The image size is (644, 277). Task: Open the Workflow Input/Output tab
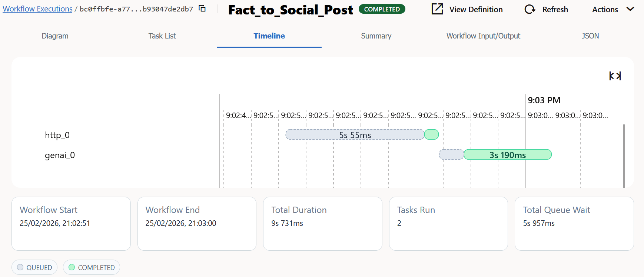[483, 36]
